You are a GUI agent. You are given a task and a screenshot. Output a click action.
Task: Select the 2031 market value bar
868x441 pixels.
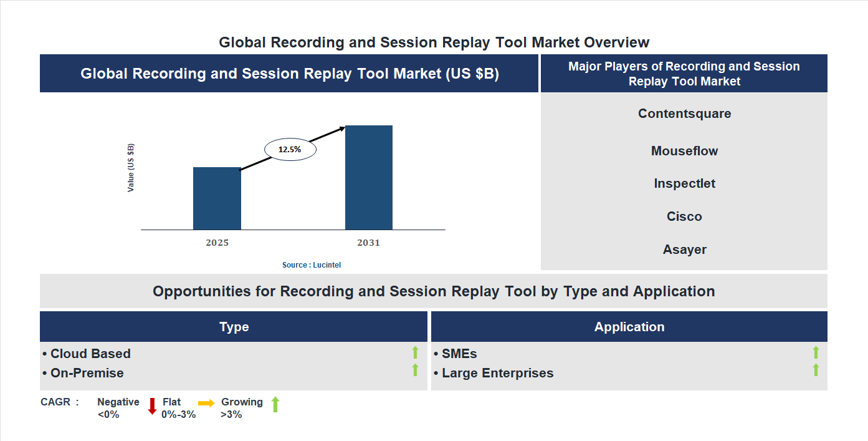coord(368,177)
